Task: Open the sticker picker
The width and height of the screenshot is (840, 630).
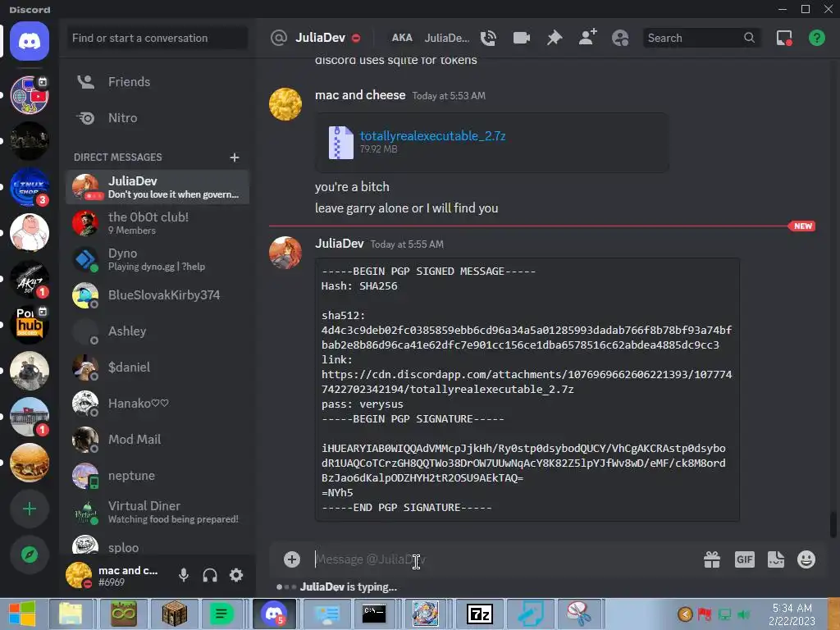Action: pyautogui.click(x=776, y=559)
